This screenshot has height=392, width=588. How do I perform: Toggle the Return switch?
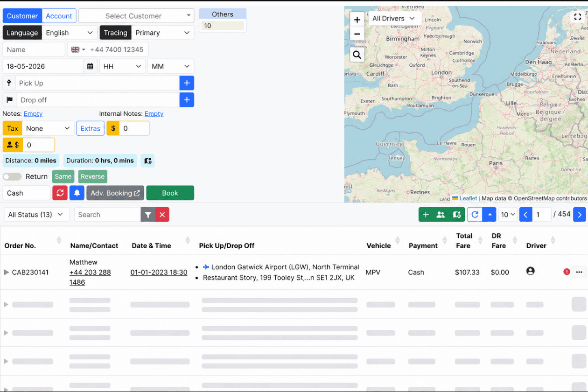tap(12, 176)
